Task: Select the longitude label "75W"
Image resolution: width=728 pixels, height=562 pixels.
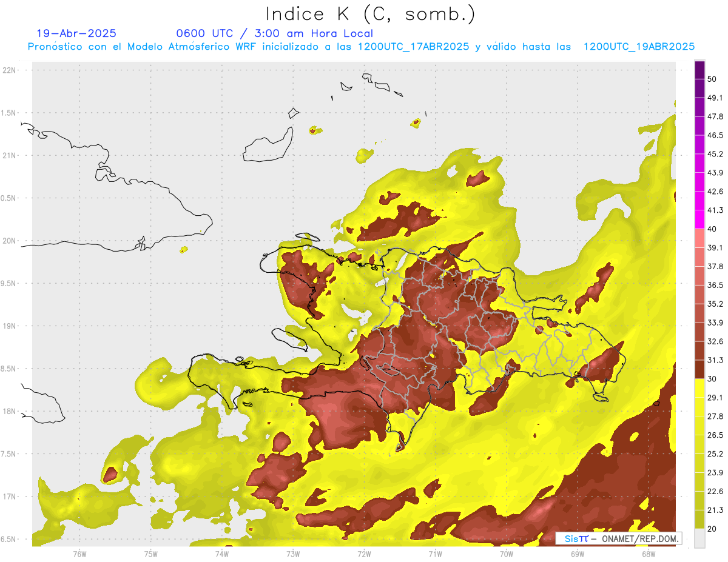Action: pyautogui.click(x=151, y=554)
